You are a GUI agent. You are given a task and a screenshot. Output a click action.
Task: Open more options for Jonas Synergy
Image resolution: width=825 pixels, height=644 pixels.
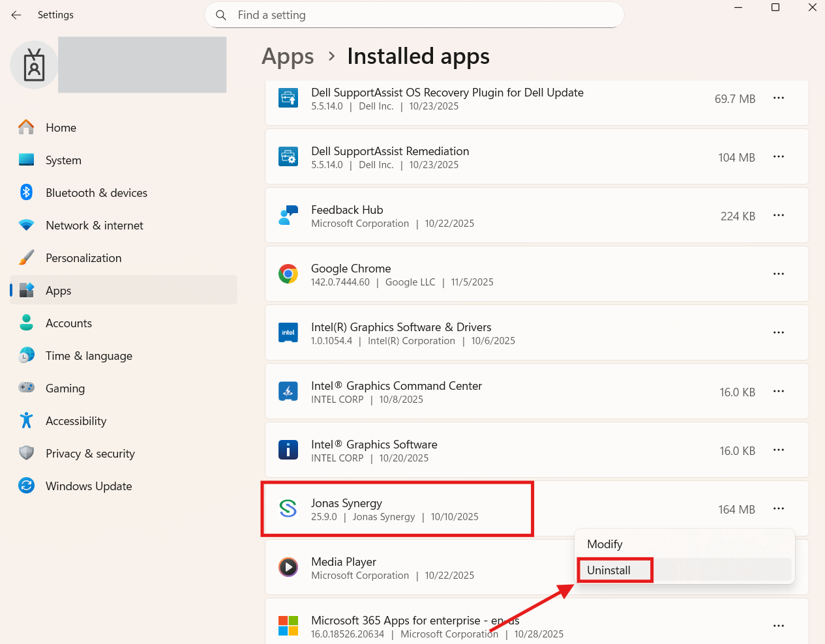(x=778, y=508)
